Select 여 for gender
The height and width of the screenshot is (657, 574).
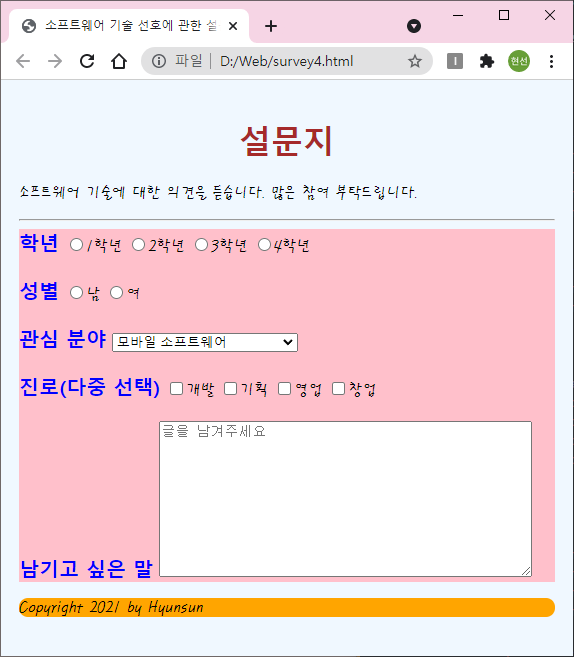click(116, 292)
